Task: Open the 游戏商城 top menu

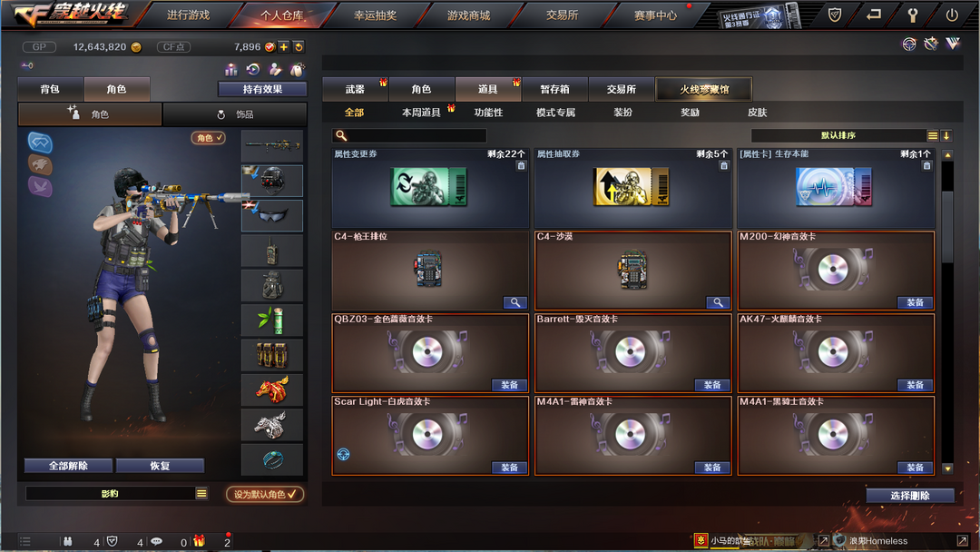Action: 469,15
